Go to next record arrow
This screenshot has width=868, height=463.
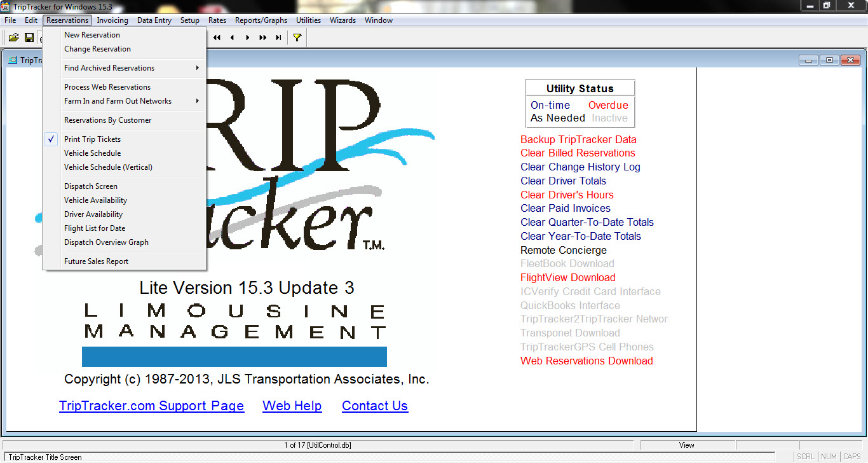(247, 38)
